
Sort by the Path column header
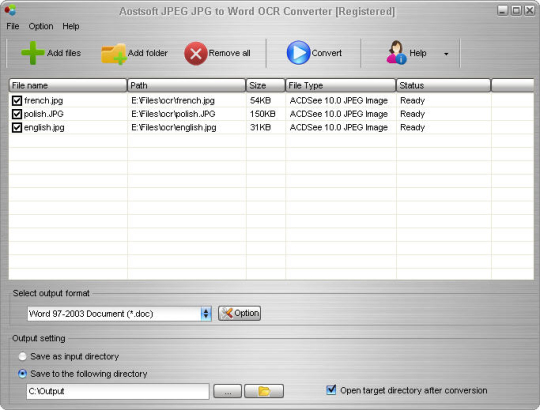click(x=186, y=85)
